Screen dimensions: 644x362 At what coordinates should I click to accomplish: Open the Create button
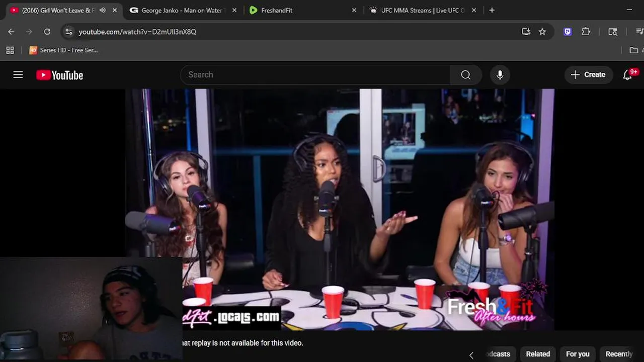[588, 74]
